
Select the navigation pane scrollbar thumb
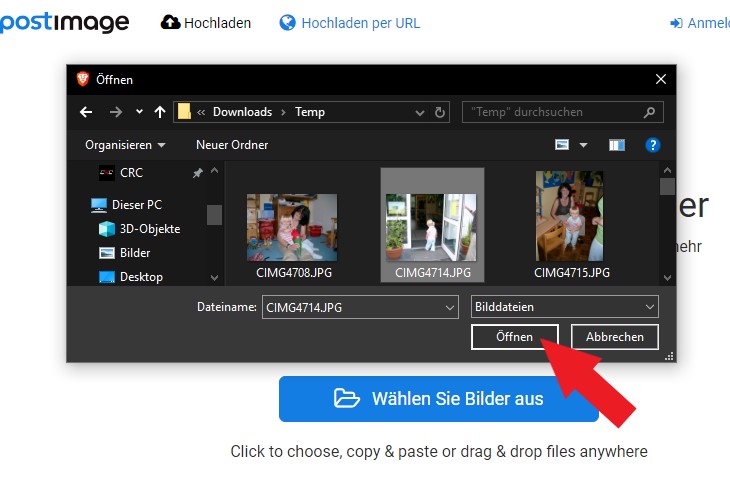coord(214,215)
